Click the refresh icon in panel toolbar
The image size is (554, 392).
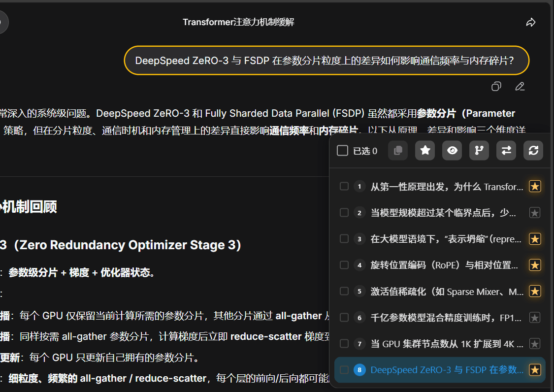pyautogui.click(x=533, y=151)
